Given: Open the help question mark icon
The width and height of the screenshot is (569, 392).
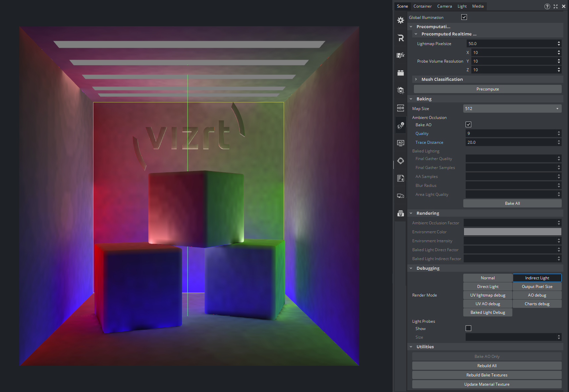Looking at the screenshot, I should tap(547, 6).
